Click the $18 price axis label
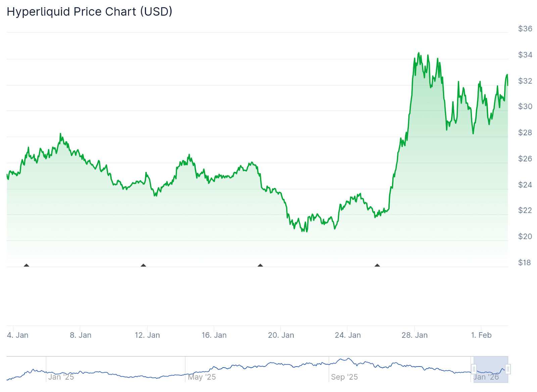537x392 pixels. [525, 262]
